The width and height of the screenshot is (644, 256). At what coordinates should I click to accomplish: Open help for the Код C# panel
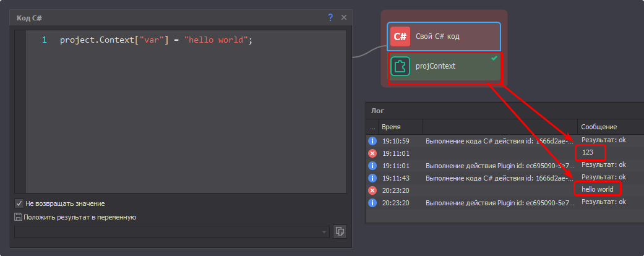[x=330, y=17]
